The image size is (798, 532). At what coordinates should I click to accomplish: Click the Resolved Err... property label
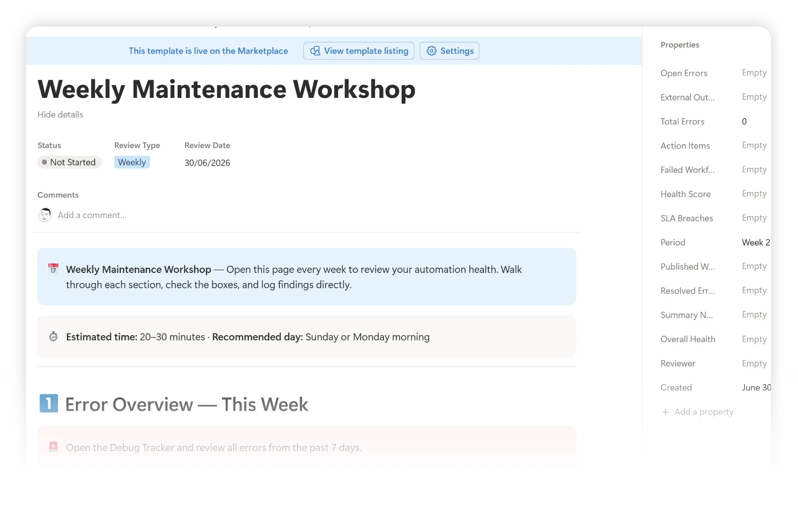(687, 291)
